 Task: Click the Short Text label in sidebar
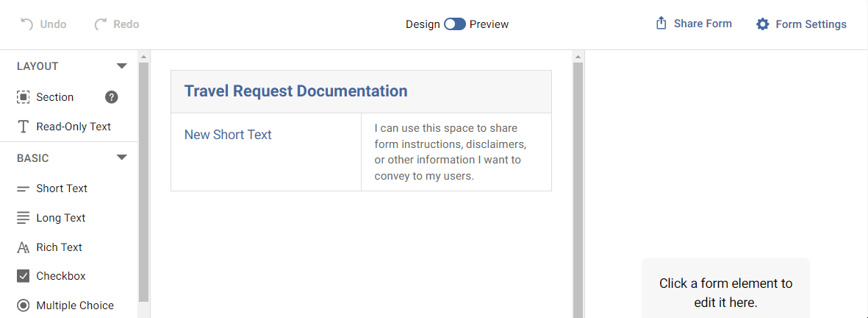click(62, 189)
